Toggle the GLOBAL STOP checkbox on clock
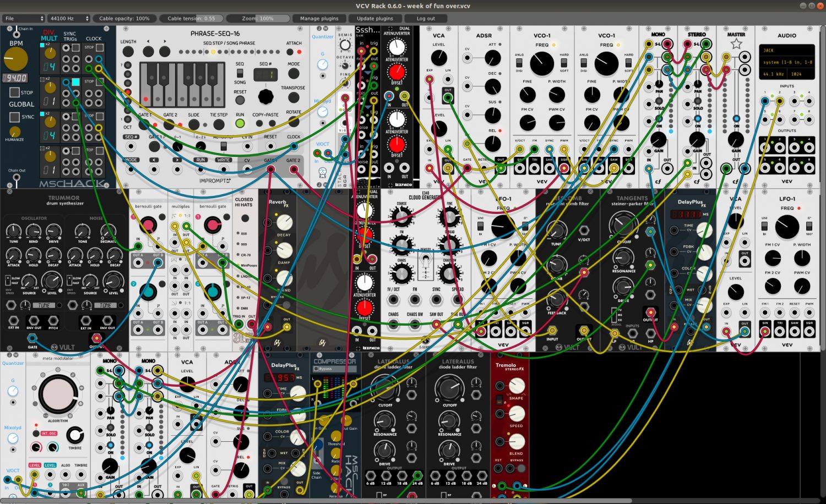 click(x=15, y=92)
